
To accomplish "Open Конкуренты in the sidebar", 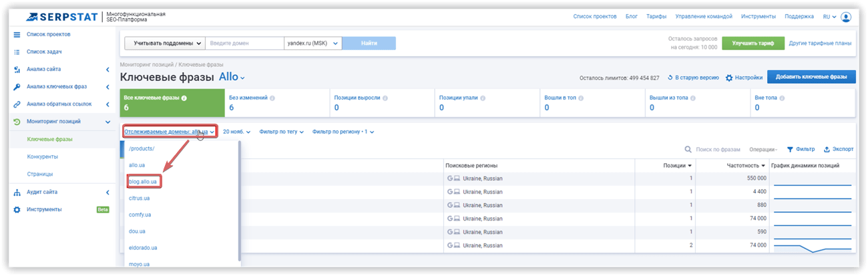I will tap(42, 156).
